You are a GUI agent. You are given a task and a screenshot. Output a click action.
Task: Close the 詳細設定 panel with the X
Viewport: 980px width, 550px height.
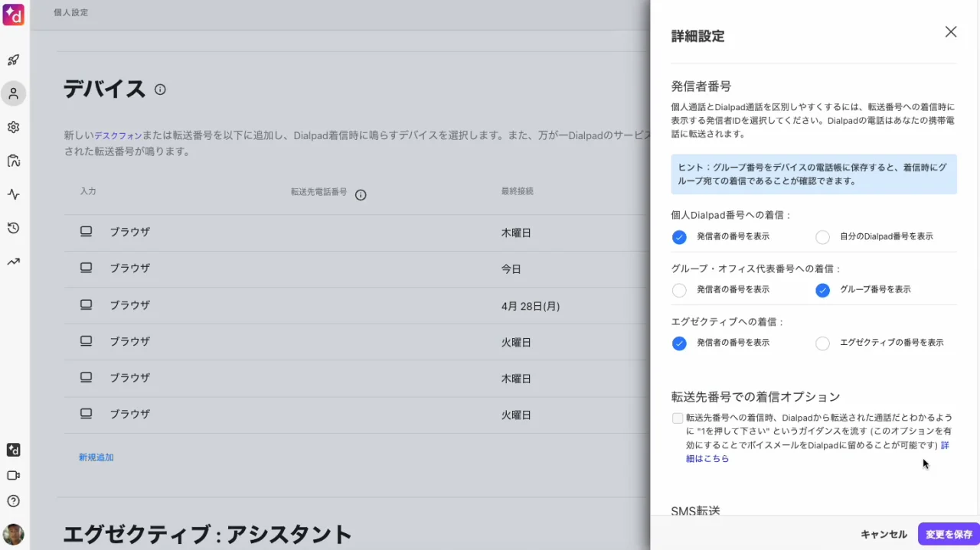[951, 31]
